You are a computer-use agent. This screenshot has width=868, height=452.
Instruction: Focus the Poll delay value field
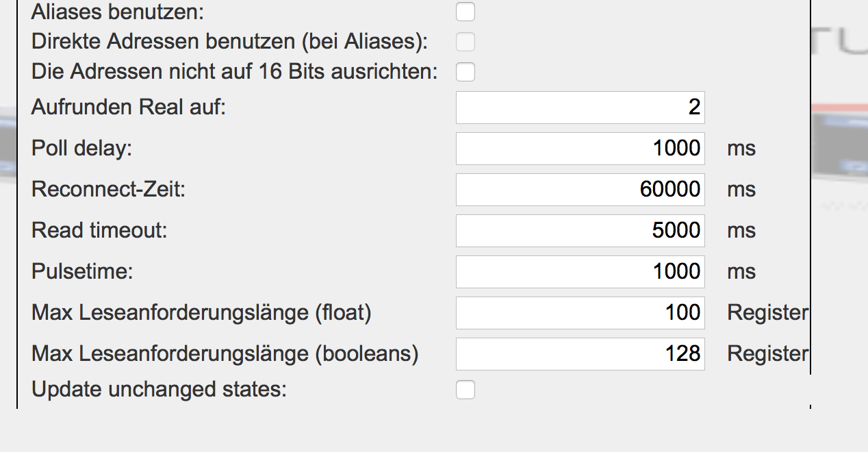(580, 149)
